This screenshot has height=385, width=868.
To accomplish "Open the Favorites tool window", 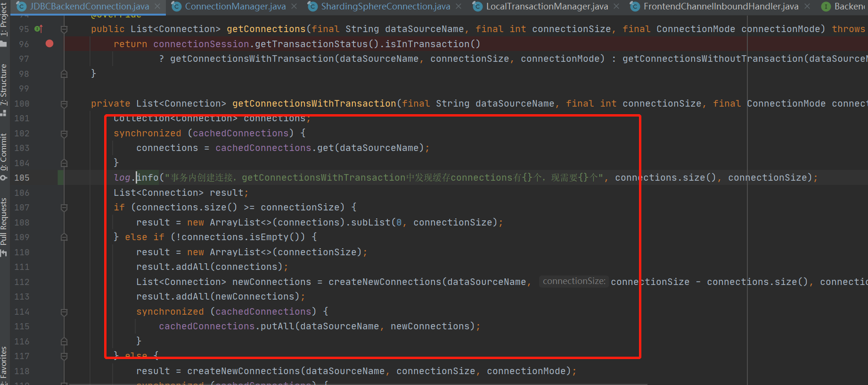I will [4, 365].
